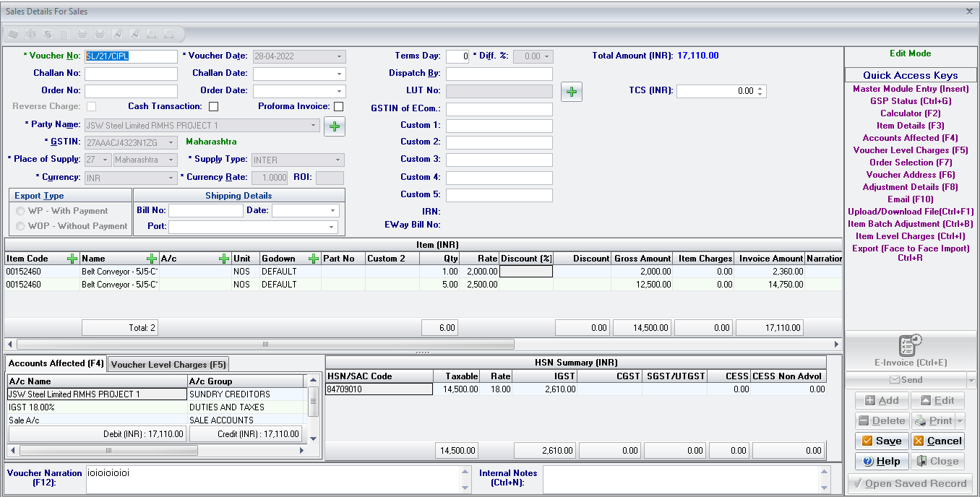Image resolution: width=980 pixels, height=497 pixels.
Task: Open the Challan Date dropdown
Action: pyautogui.click(x=339, y=74)
